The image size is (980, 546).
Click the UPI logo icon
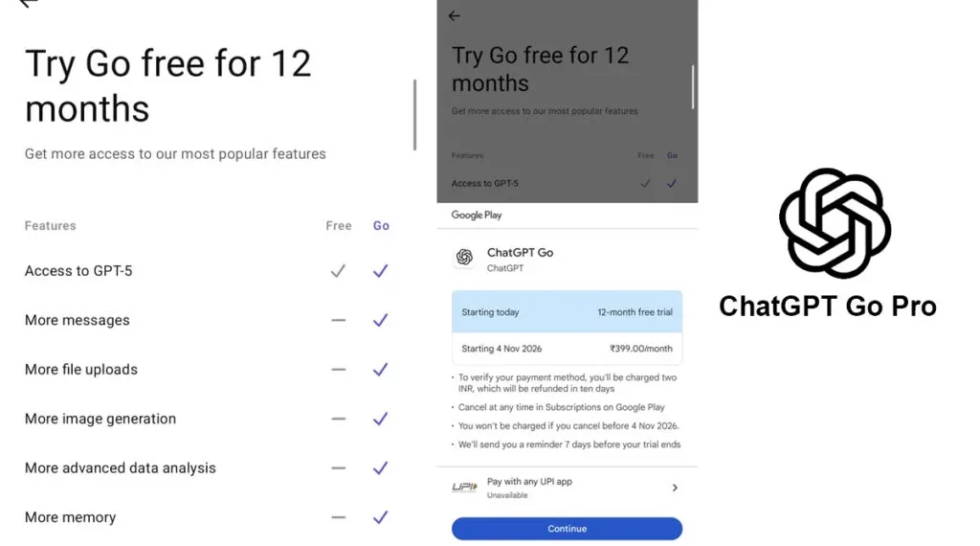pyautogui.click(x=464, y=488)
